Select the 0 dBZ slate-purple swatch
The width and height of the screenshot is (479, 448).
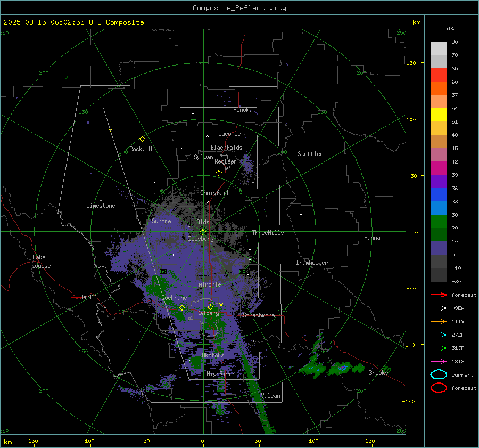point(439,248)
